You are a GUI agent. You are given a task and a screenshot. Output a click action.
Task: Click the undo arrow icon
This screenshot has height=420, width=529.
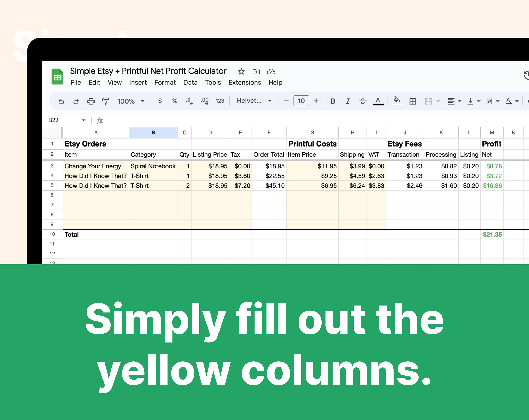click(x=61, y=101)
